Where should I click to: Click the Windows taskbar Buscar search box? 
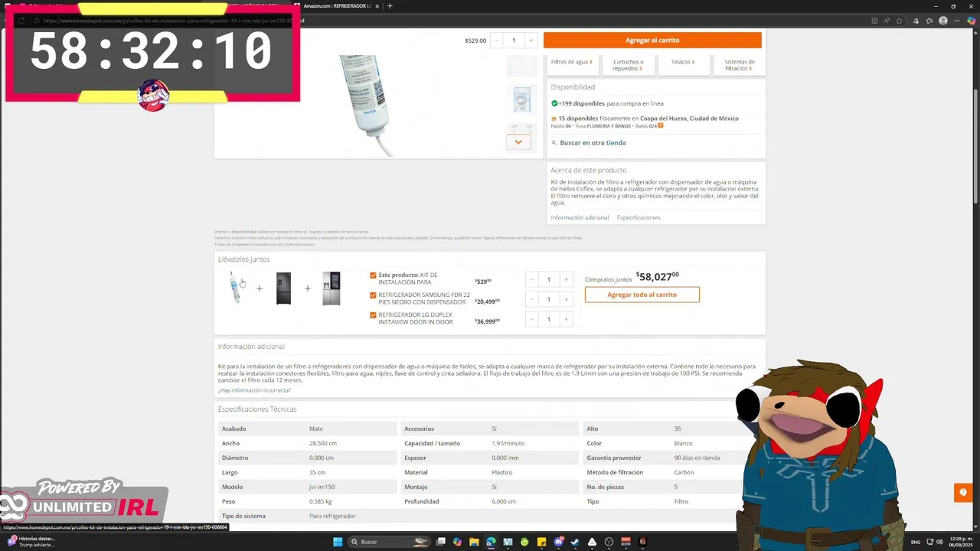point(389,542)
